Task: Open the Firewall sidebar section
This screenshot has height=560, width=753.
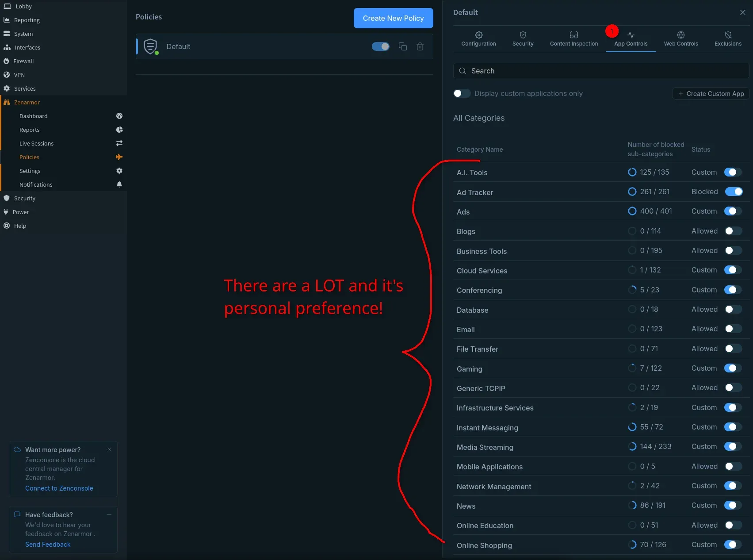Action: 23,61
